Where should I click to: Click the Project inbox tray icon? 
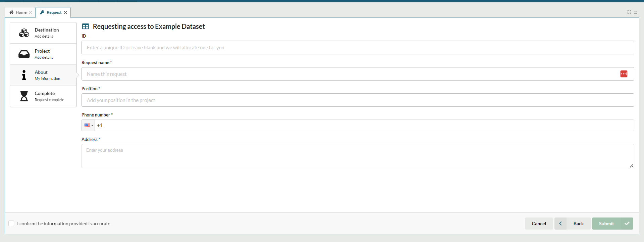[x=24, y=54]
